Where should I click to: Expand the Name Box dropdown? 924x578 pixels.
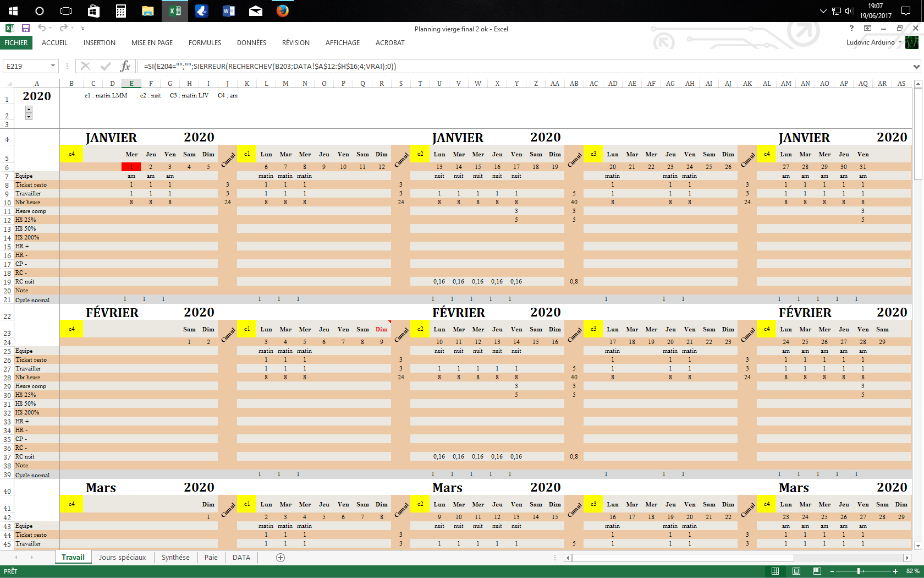[x=53, y=66]
